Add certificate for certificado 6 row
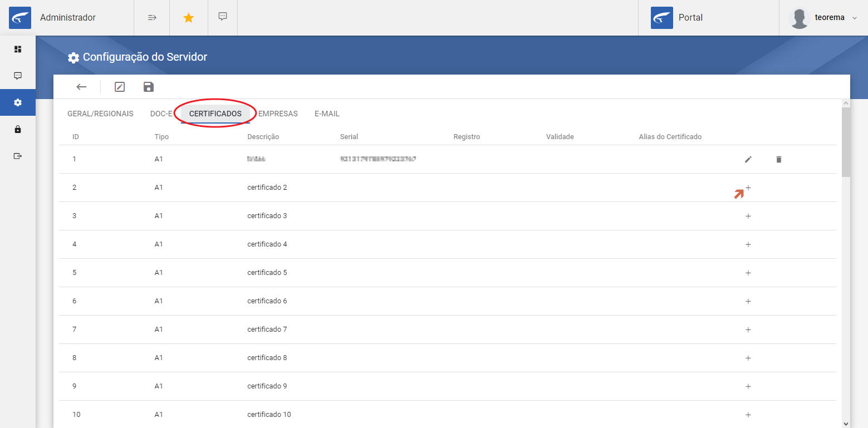Image resolution: width=868 pixels, height=428 pixels. click(x=748, y=302)
